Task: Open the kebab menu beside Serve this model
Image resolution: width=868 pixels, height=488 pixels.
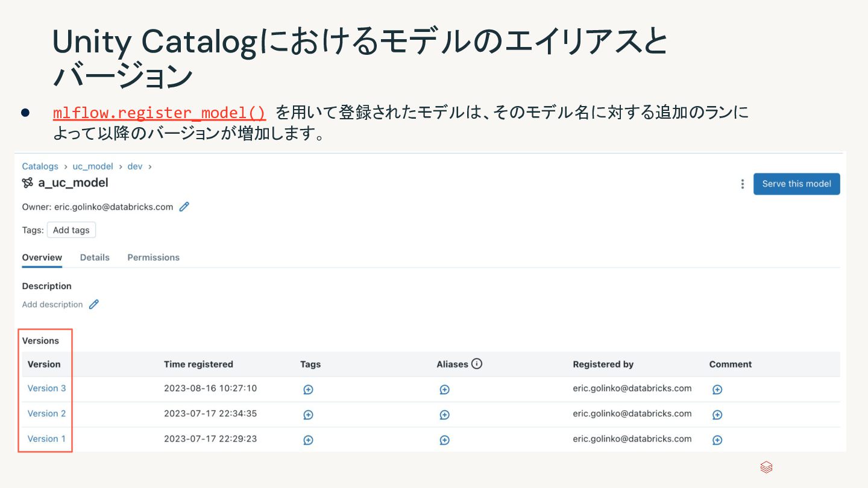Action: point(742,184)
